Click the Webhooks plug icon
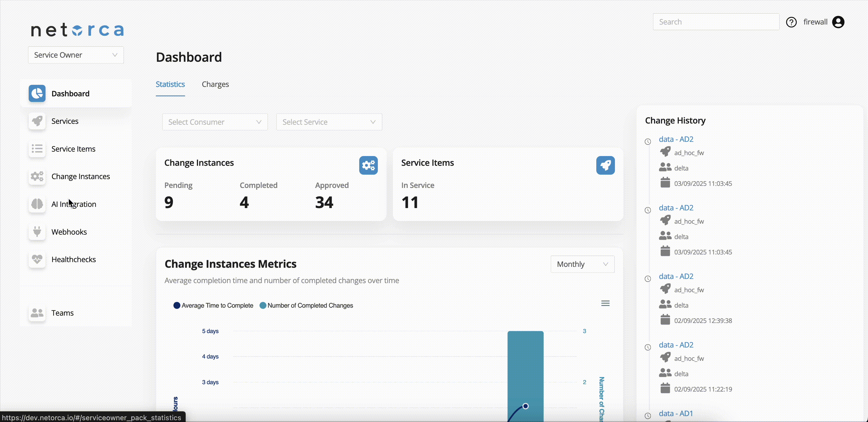Image resolution: width=868 pixels, height=422 pixels. coord(37,232)
